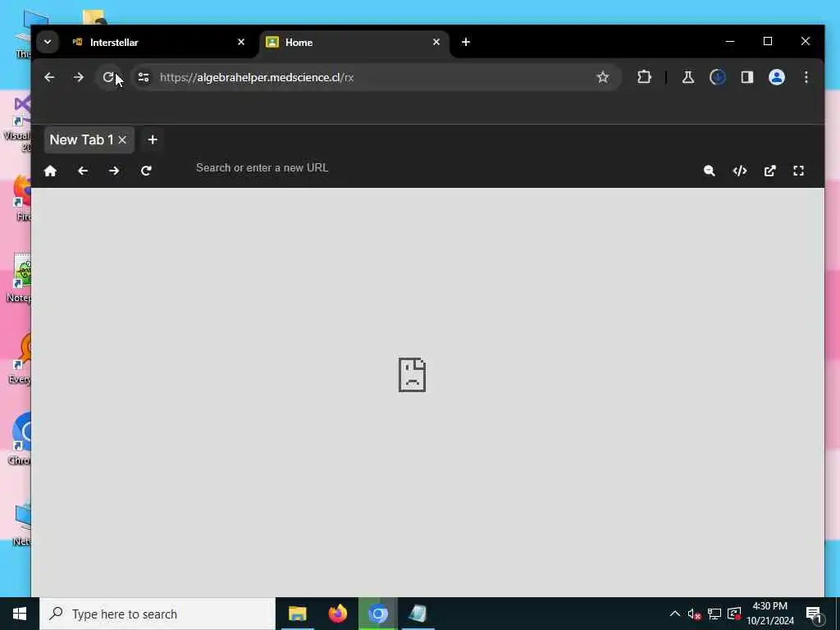Show hidden system tray icons
This screenshot has width=840, height=630.
pos(675,614)
